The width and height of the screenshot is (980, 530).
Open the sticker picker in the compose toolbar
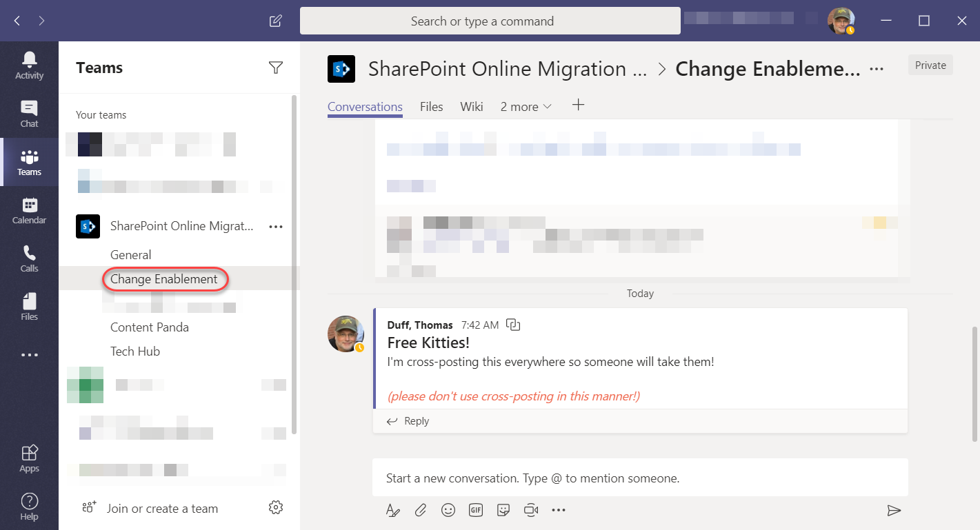click(503, 510)
